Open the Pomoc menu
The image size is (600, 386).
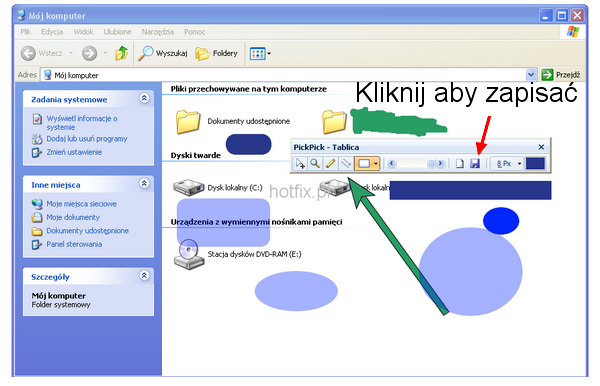pyautogui.click(x=194, y=32)
